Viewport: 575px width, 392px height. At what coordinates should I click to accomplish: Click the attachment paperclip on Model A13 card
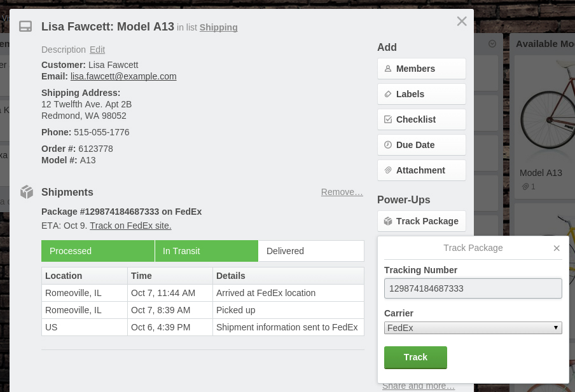525,187
